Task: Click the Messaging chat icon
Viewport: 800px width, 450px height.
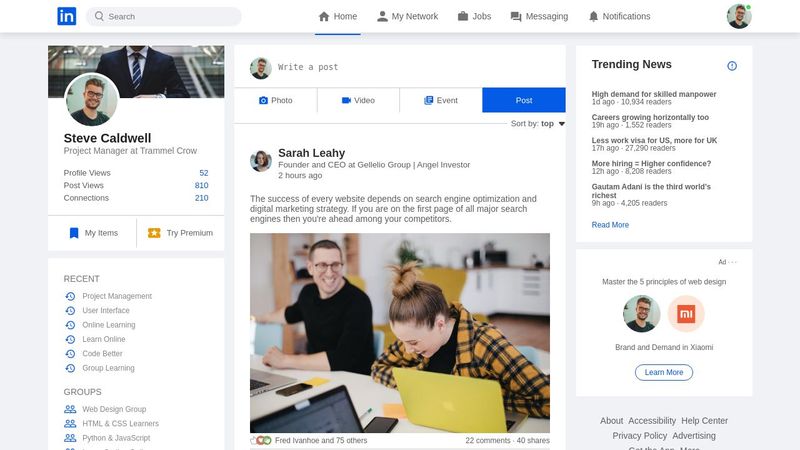Action: (516, 17)
